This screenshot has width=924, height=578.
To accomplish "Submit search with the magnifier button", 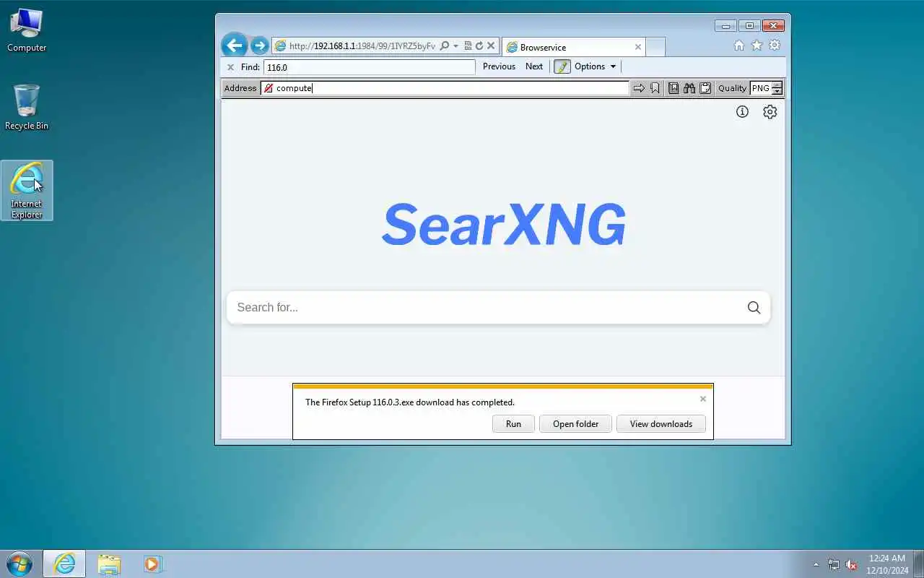I will 754,308.
